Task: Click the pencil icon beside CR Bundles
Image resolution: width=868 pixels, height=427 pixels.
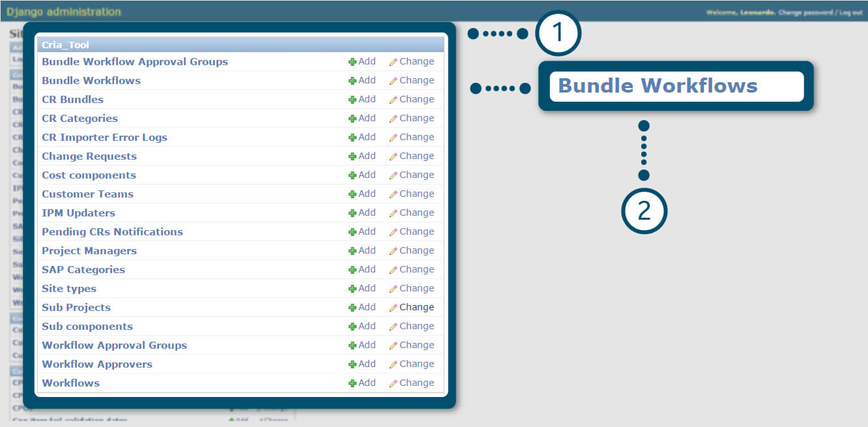Action: (x=393, y=100)
